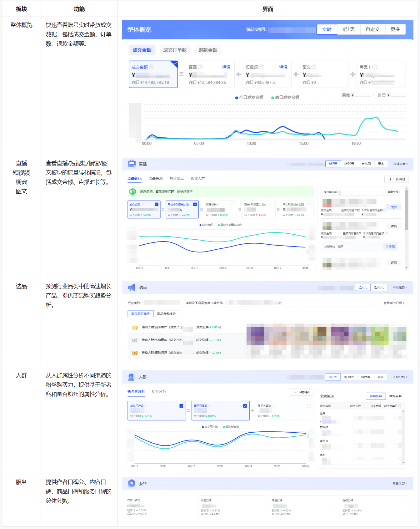Click help icon beside 商品卡 card
The width and height of the screenshot is (420, 529).
click(x=375, y=67)
